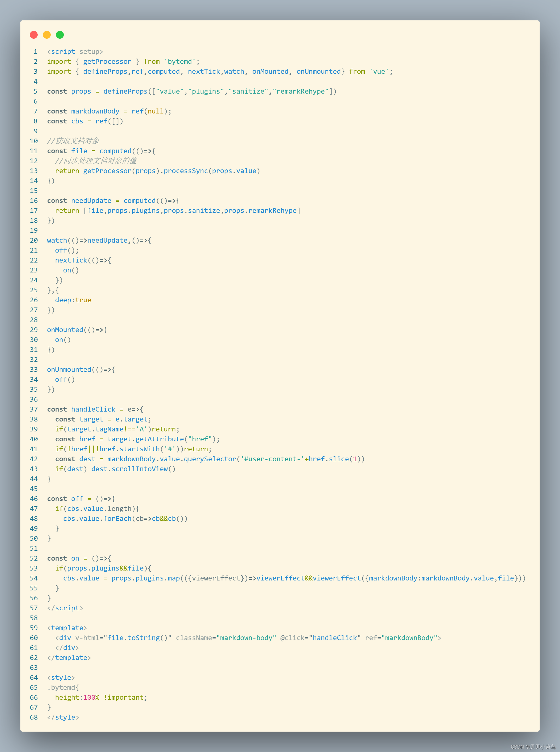Click line number 45
Screen dimensions: 560x752
34,489
